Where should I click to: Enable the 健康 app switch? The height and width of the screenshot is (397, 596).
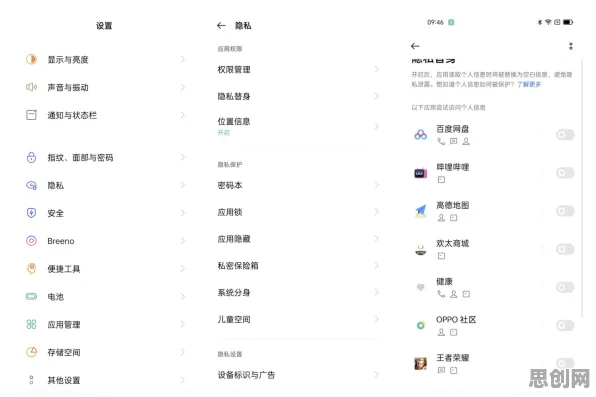click(565, 287)
